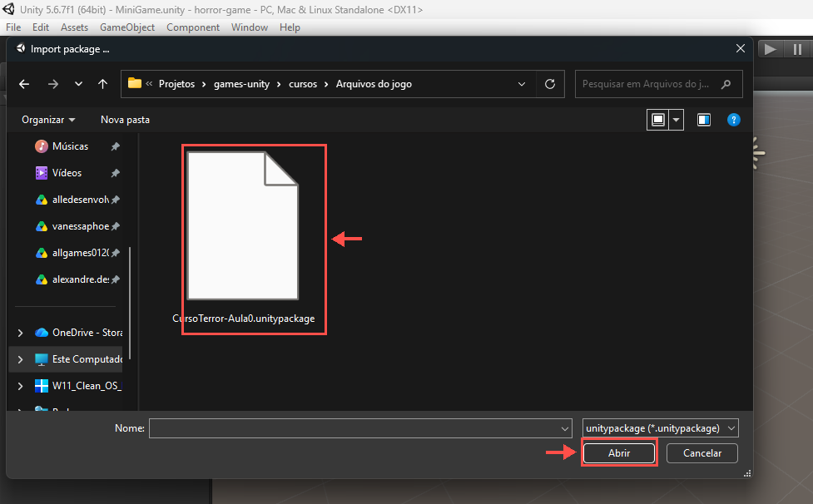This screenshot has height=504, width=813.
Task: Click the Forward arrow navigation button
Action: point(53,84)
